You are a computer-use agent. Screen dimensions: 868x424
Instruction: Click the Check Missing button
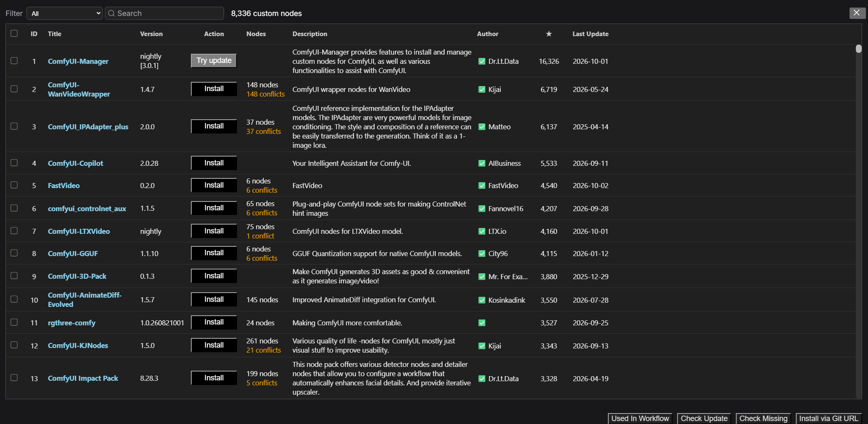pos(764,419)
